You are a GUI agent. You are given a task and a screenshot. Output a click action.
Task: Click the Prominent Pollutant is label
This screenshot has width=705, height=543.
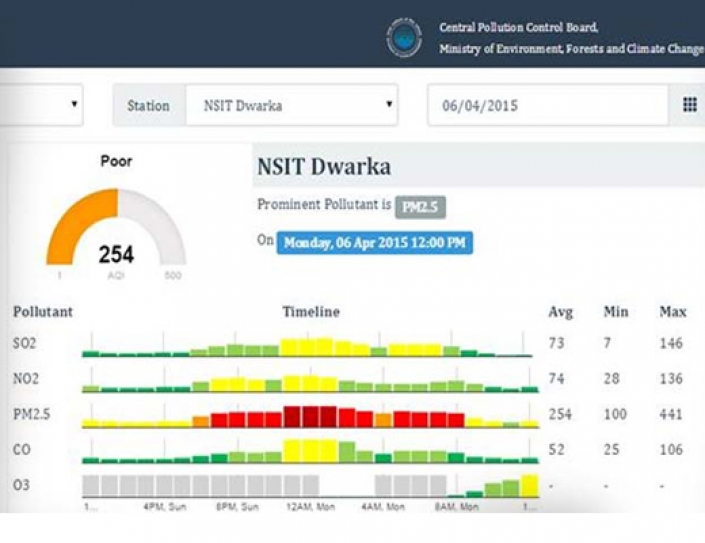click(x=324, y=205)
